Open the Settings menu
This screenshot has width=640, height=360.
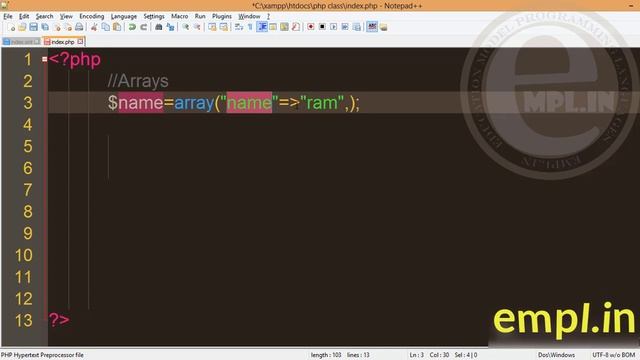[x=154, y=16]
